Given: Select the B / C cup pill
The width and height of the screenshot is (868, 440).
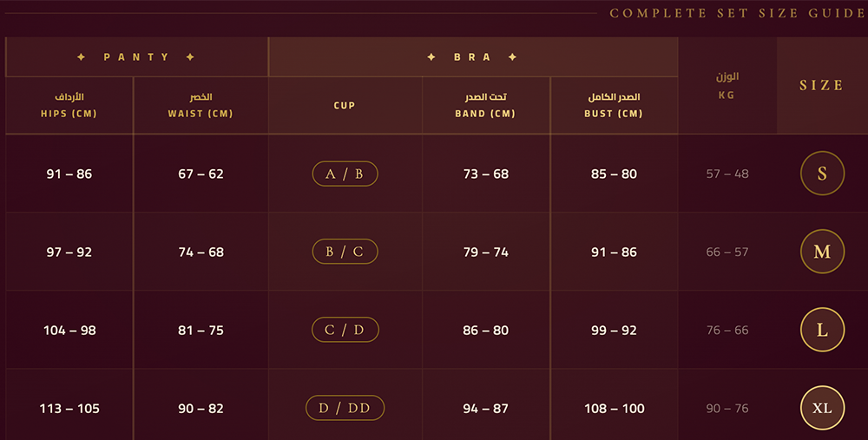Looking at the screenshot, I should click(x=345, y=252).
